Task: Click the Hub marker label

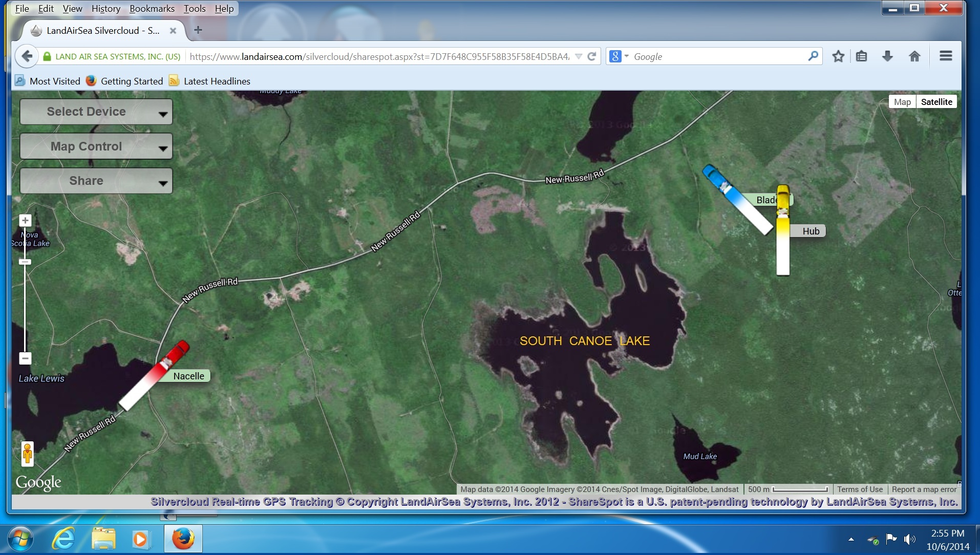Action: (810, 231)
